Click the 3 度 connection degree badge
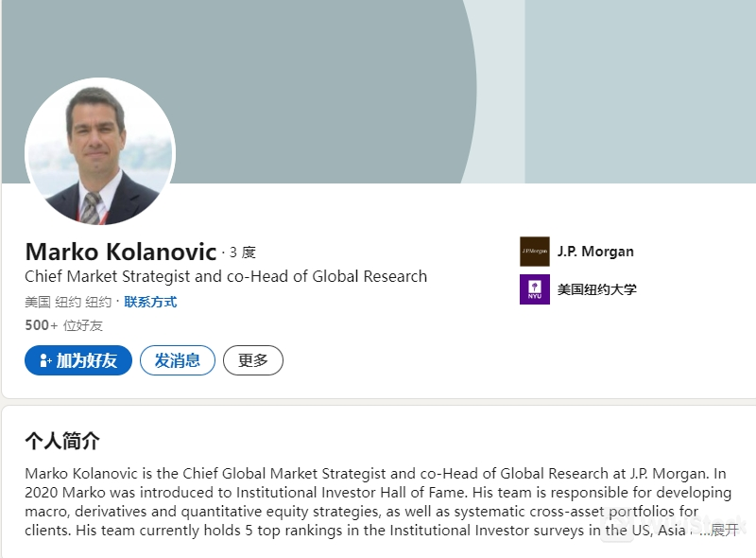756x558 pixels. tap(241, 253)
